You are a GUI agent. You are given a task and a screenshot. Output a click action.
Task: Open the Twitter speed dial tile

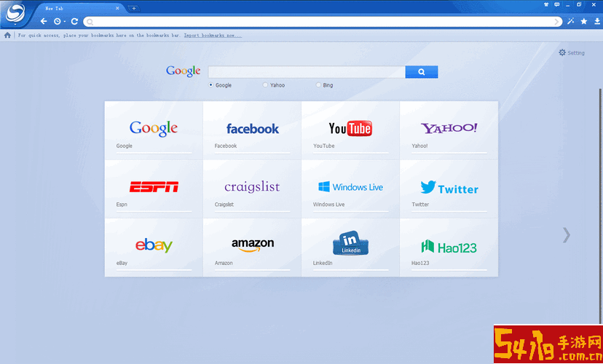pos(449,189)
